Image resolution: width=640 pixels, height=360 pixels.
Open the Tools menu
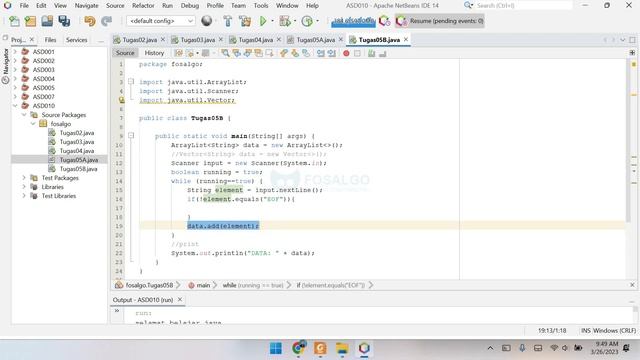[x=261, y=6]
